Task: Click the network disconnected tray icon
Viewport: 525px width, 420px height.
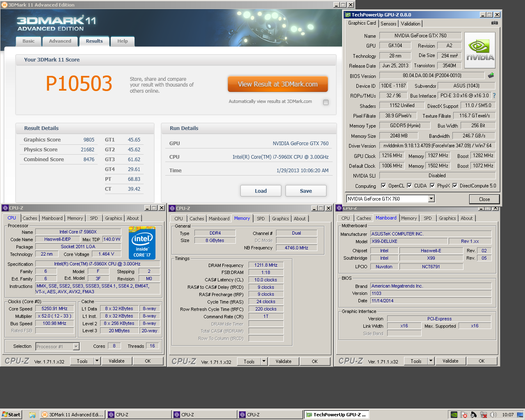Action: tap(484, 415)
